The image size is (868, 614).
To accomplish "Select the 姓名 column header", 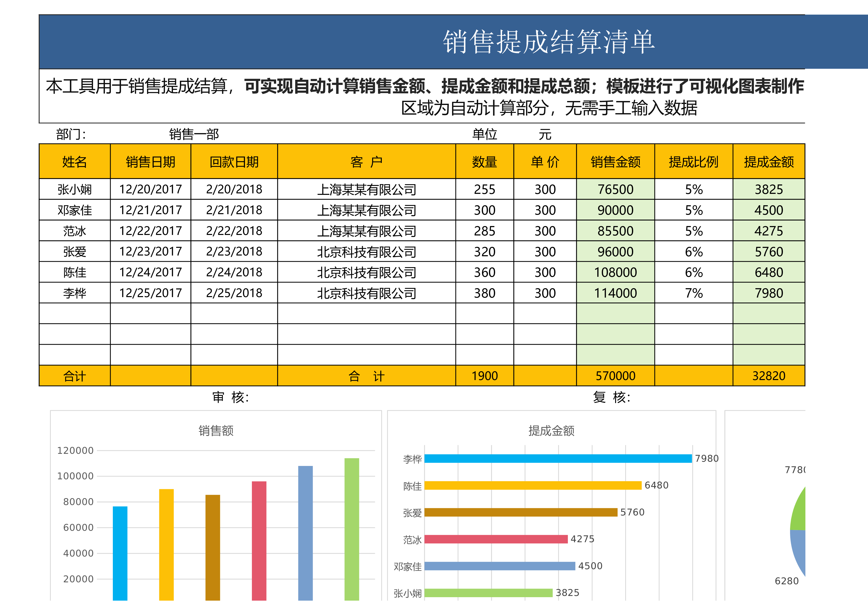I will (x=74, y=162).
